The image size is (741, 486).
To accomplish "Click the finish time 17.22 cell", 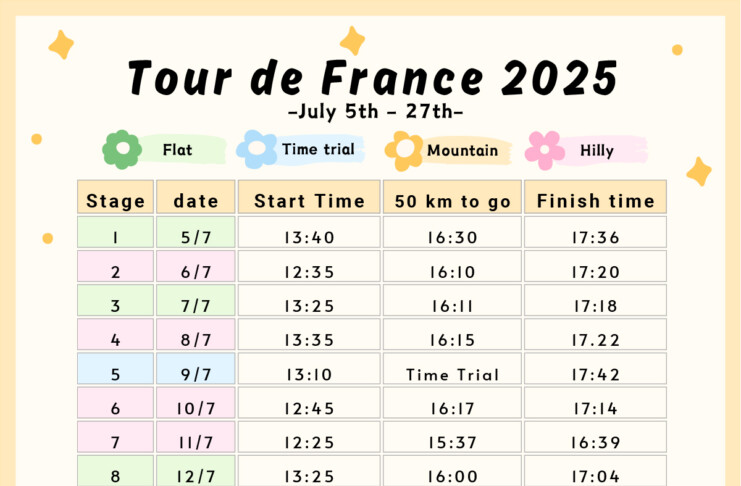I will [595, 340].
